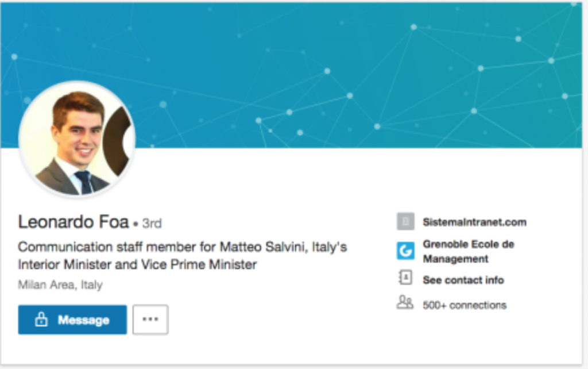This screenshot has width=588, height=369.
Task: Click the SistemaIntranet.com company logo icon
Action: tap(405, 222)
